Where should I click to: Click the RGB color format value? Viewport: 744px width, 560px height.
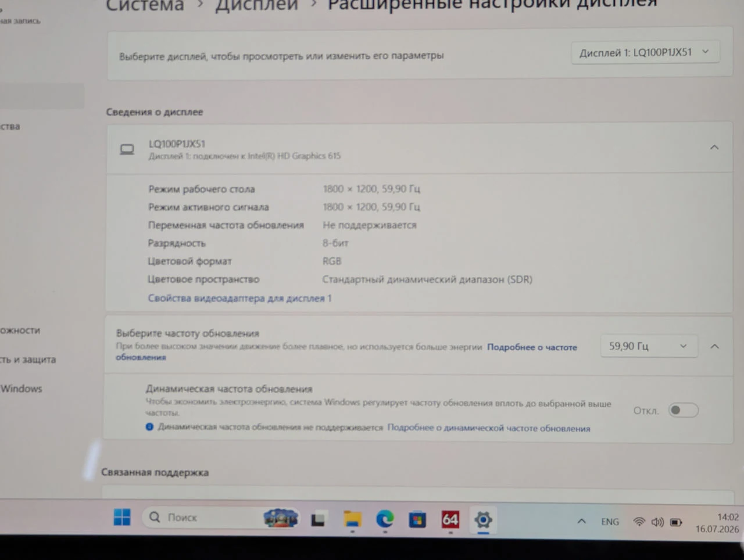tap(332, 261)
